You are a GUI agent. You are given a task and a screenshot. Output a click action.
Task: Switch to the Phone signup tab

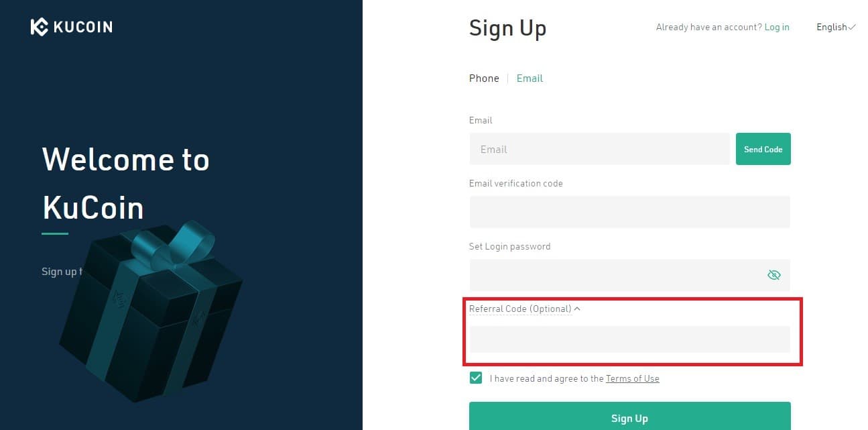484,78
